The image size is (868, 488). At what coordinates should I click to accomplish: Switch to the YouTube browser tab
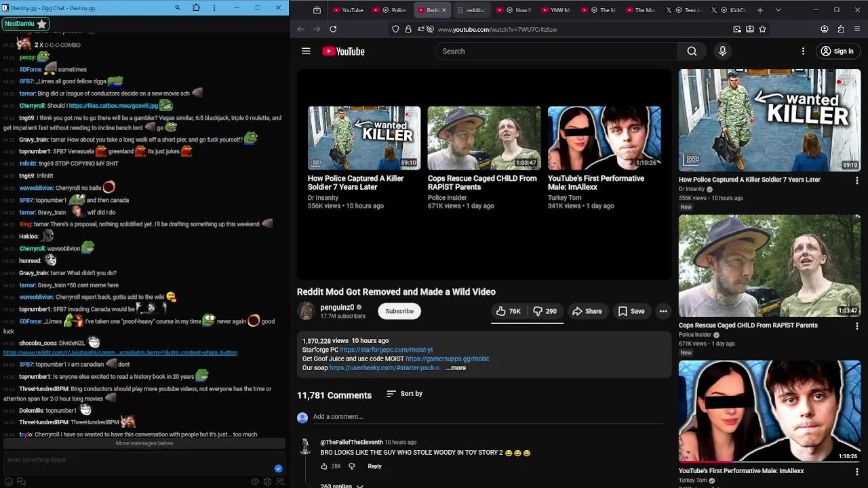[x=349, y=10]
